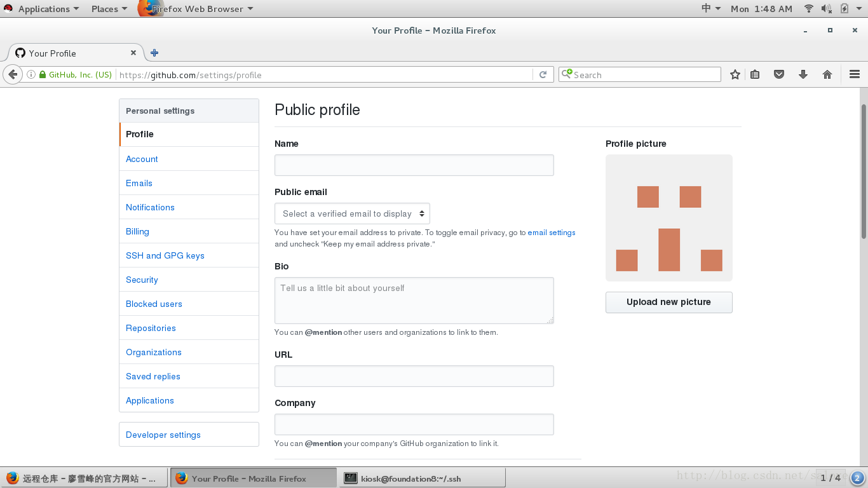Select the Profile settings item
This screenshot has width=868, height=488.
click(x=189, y=134)
